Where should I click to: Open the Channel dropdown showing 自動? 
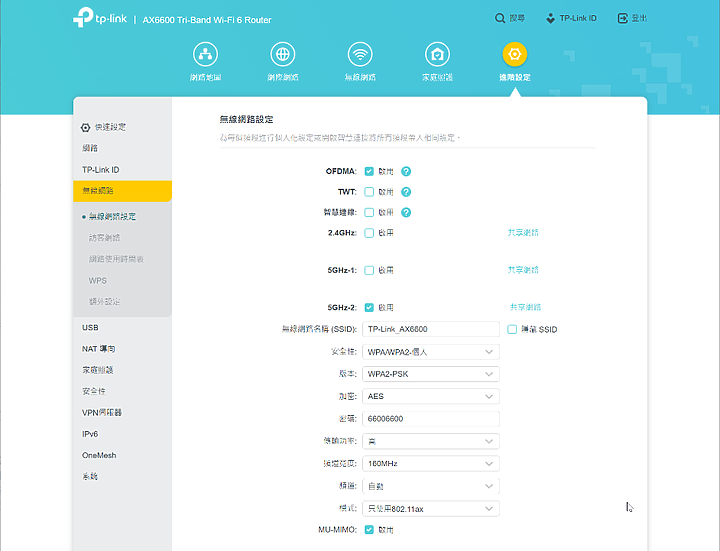tap(431, 486)
